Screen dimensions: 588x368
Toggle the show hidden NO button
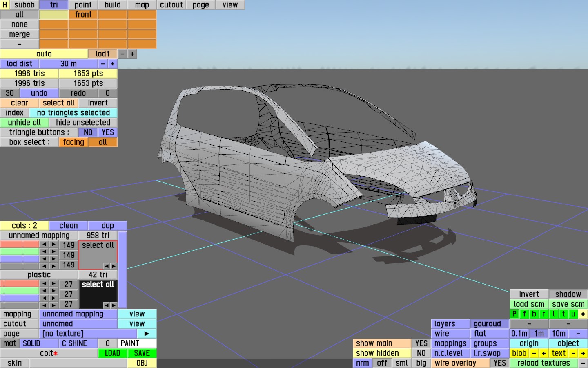[x=421, y=353]
